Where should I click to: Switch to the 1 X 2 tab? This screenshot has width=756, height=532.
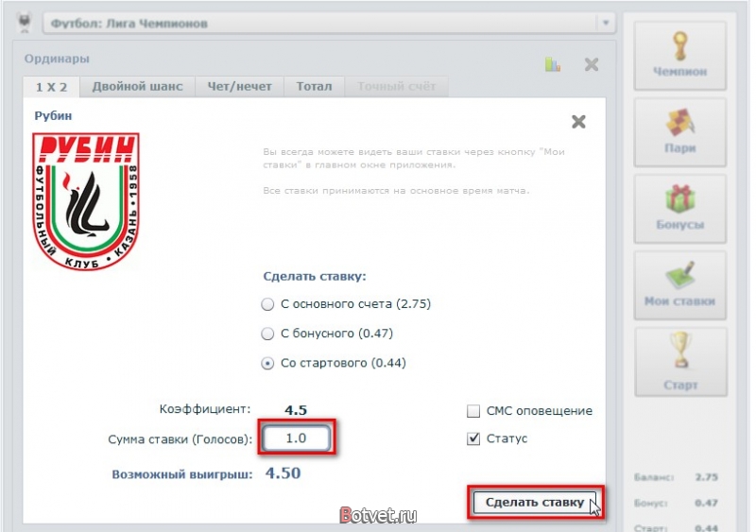[51, 87]
